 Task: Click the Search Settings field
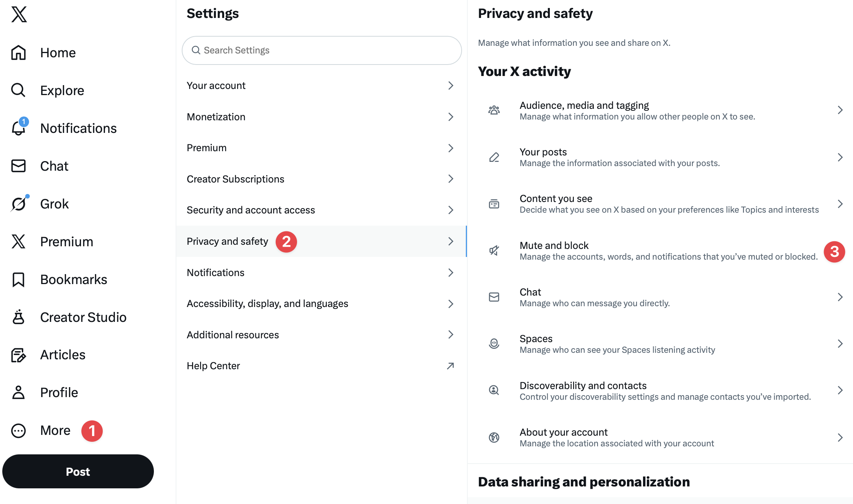coord(321,50)
